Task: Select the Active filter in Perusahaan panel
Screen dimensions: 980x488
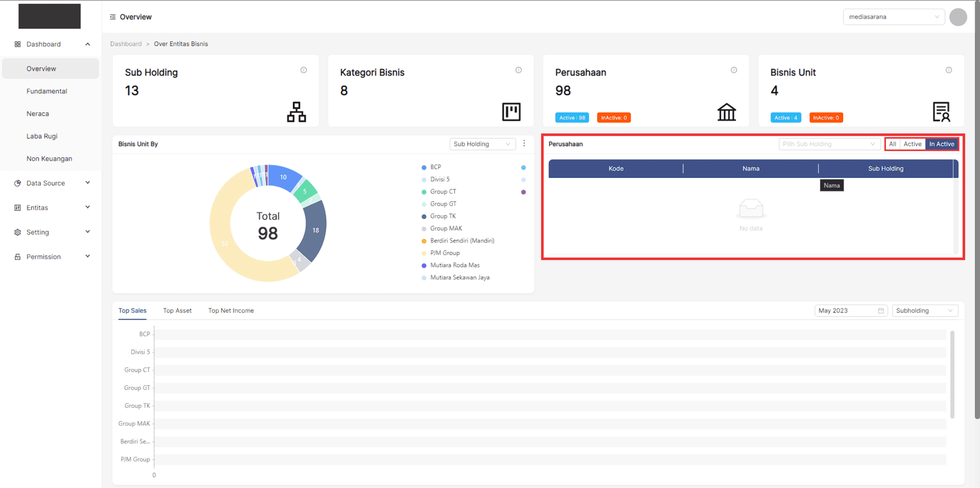Action: click(912, 144)
